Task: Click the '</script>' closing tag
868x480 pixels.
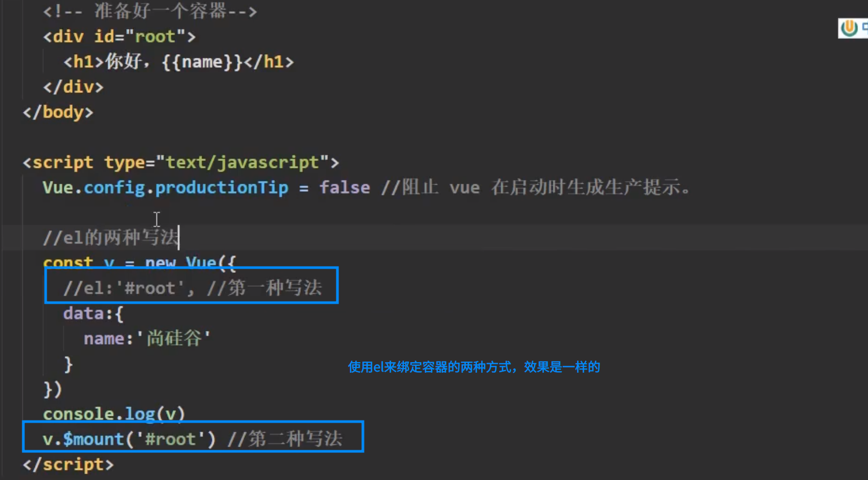Action: 68,465
